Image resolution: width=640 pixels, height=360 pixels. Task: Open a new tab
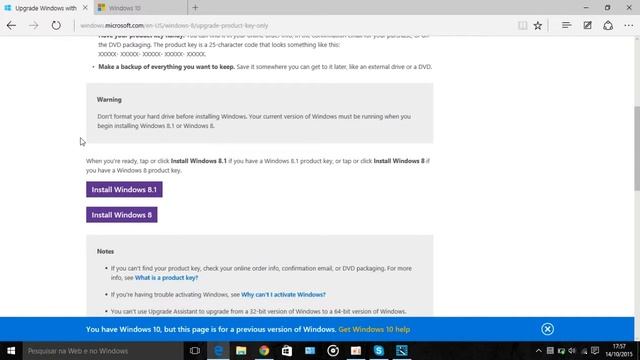coord(195,7)
